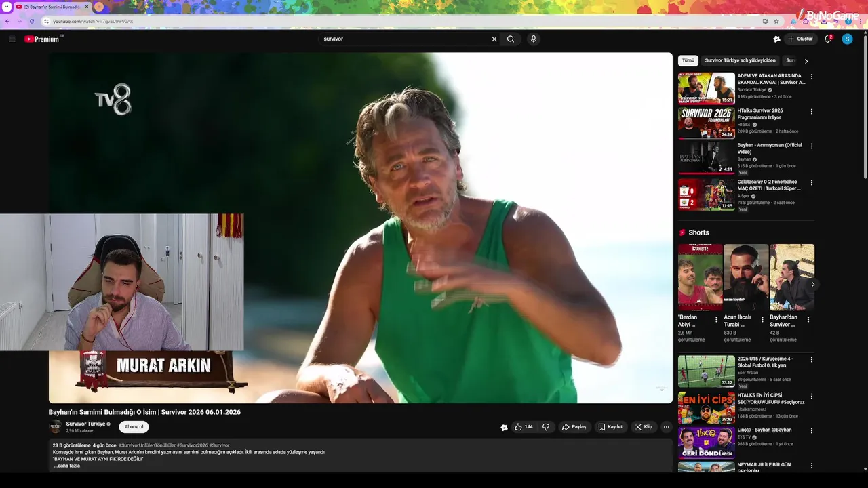Save video with Kaydet button
Screen dimensions: 868x488
[610, 427]
